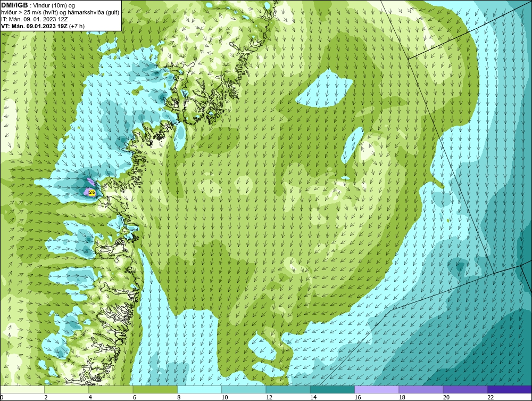Image resolution: width=532 pixels, height=401 pixels.
Task: Click the '2' label on the color scale
Action: tap(46, 398)
